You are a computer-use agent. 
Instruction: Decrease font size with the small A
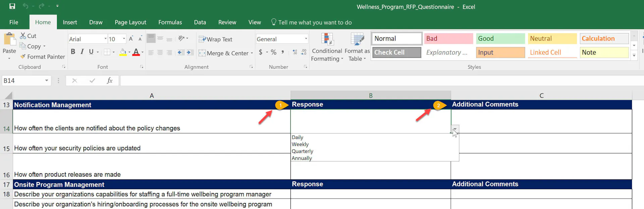click(140, 39)
